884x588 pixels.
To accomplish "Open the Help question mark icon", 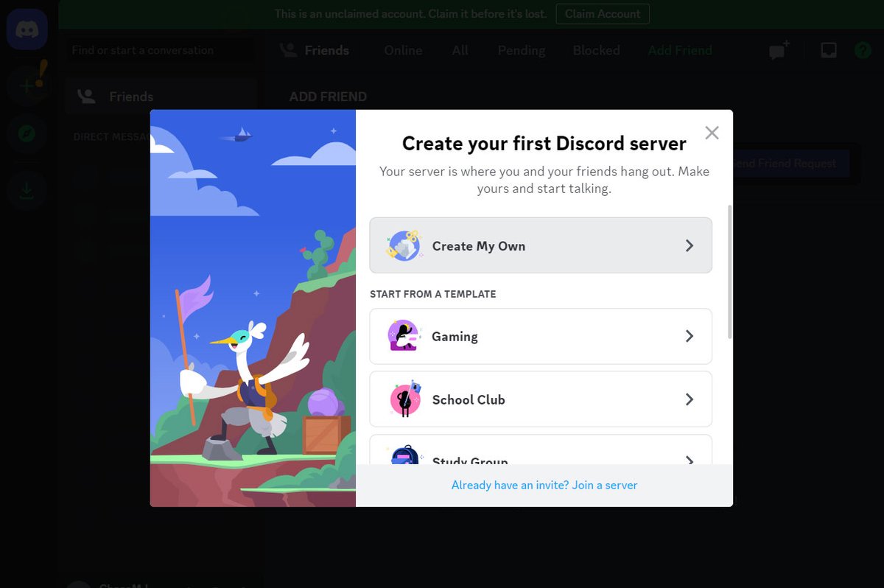I will coord(862,50).
